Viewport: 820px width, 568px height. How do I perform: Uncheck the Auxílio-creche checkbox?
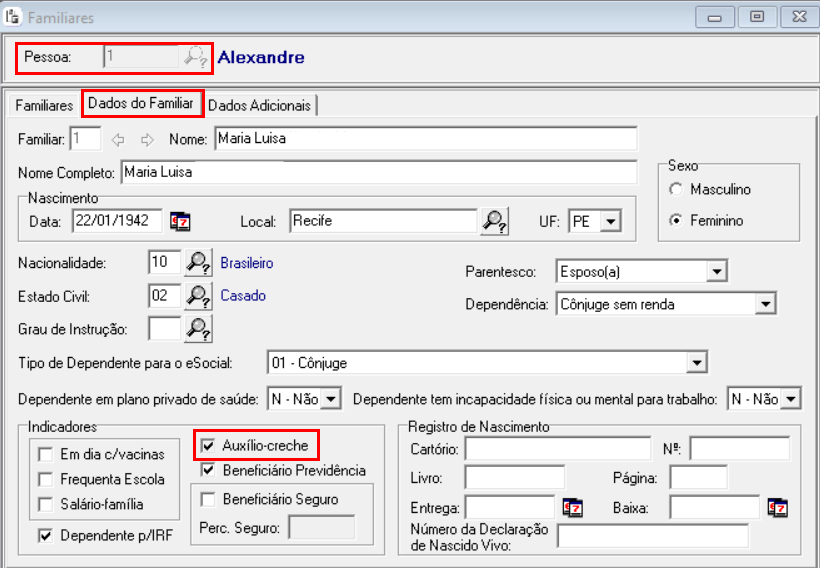point(208,445)
